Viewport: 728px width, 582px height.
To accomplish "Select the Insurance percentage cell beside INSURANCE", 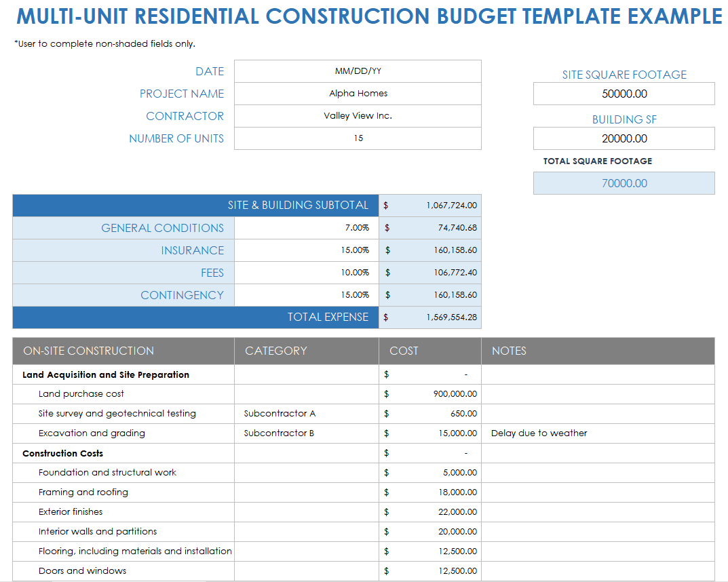I will pyautogui.click(x=307, y=250).
